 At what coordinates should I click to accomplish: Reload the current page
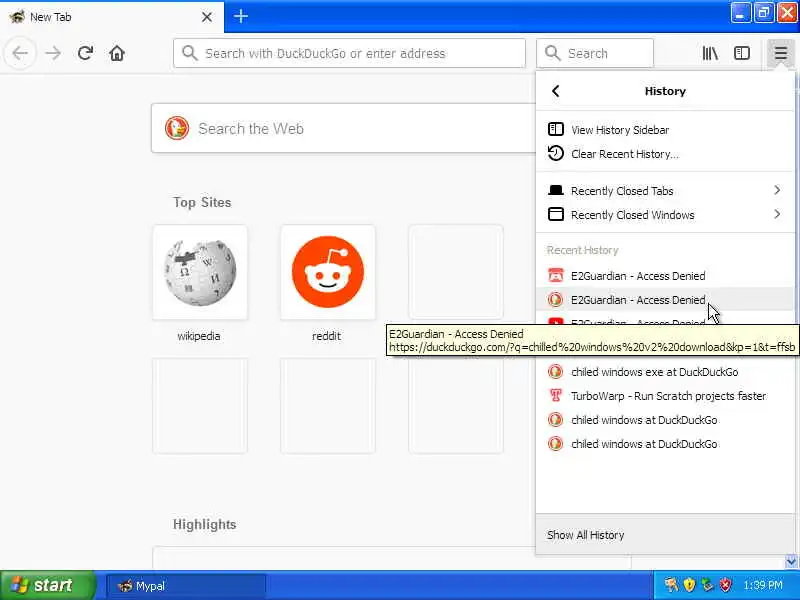click(85, 53)
